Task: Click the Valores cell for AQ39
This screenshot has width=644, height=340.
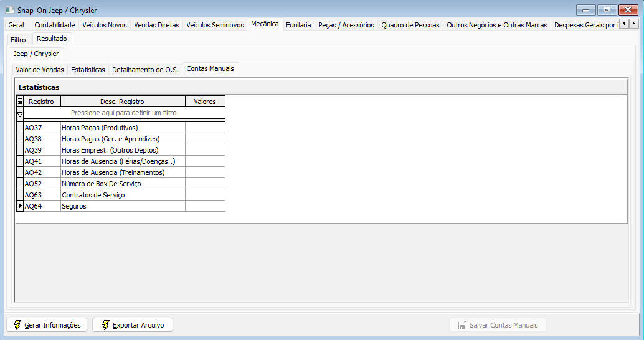Action: coord(205,150)
